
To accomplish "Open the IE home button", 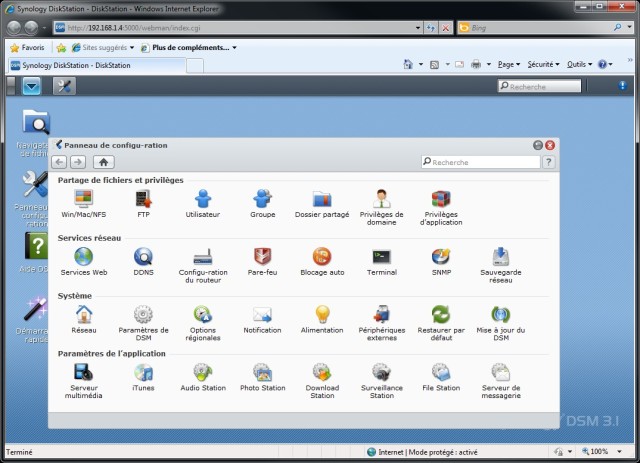I will coord(408,65).
